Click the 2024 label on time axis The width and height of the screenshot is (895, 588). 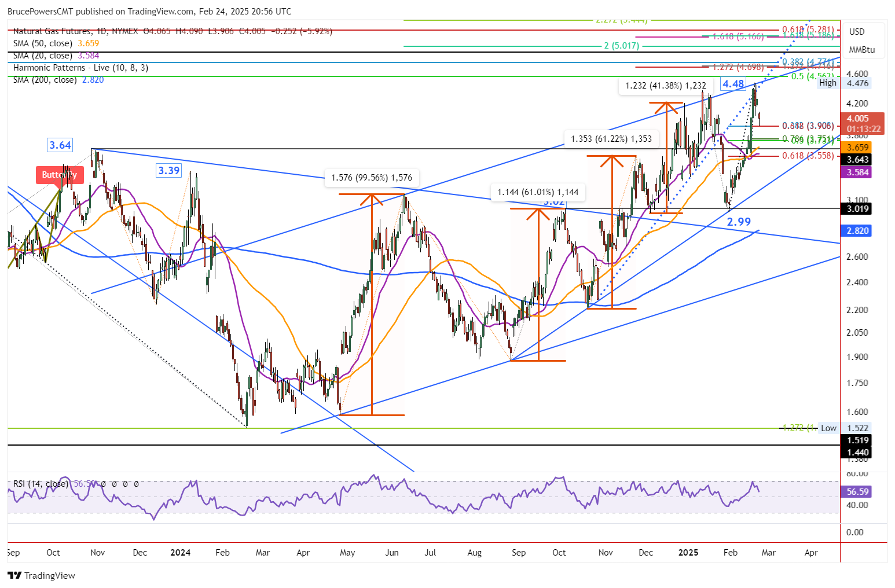[180, 553]
